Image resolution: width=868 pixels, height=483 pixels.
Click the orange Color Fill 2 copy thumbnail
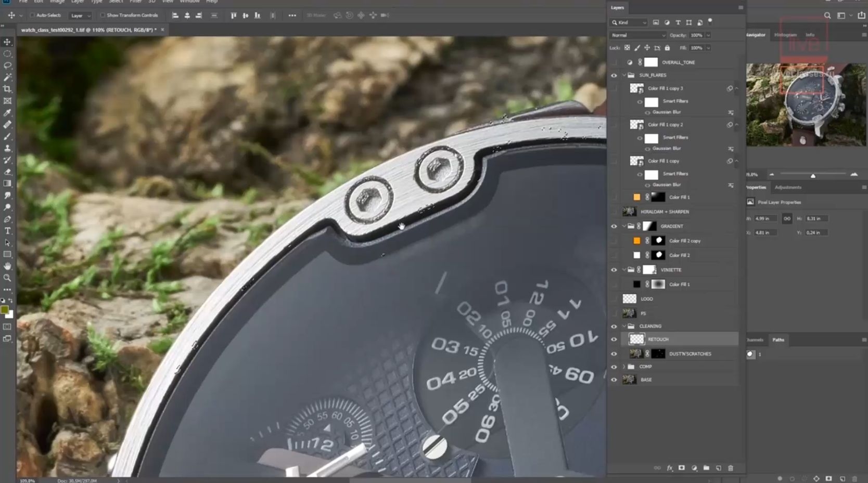tap(636, 241)
